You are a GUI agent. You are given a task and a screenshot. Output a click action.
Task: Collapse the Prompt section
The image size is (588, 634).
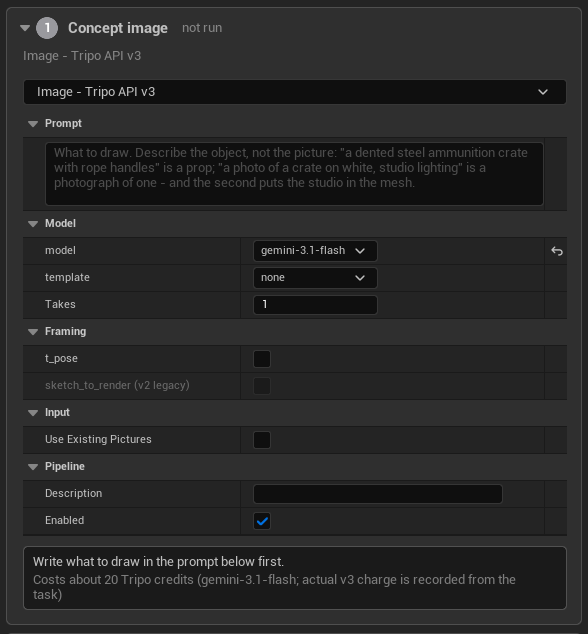pyautogui.click(x=33, y=124)
